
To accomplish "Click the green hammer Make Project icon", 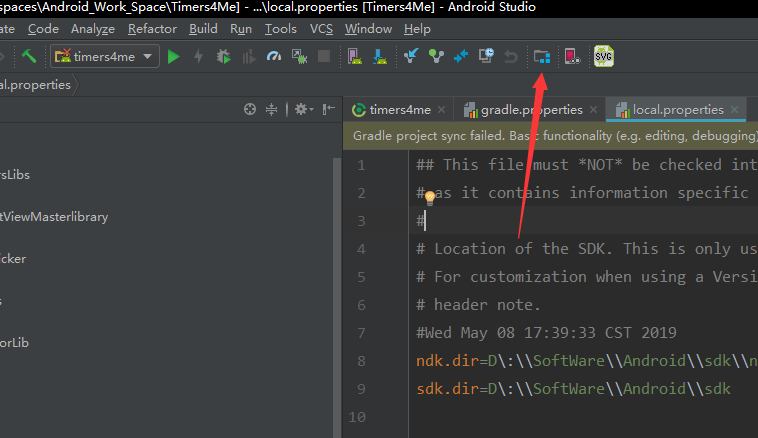I will pos(29,57).
